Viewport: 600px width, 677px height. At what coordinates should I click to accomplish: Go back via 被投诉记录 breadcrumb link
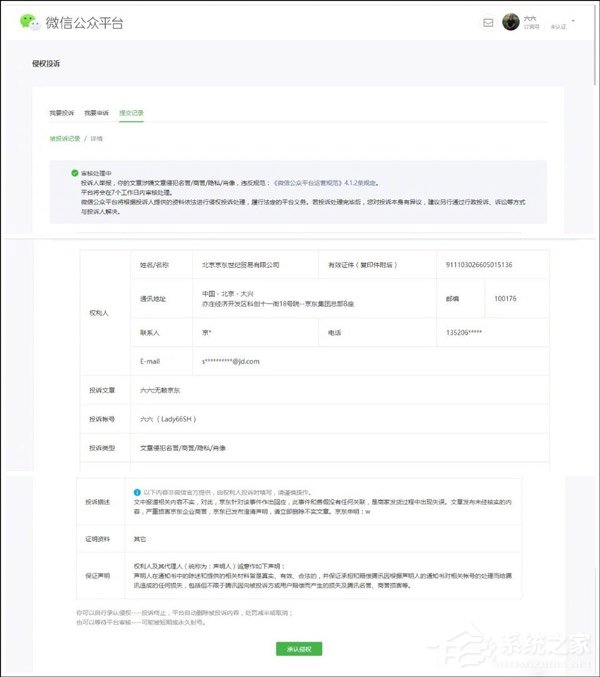[x=65, y=139]
